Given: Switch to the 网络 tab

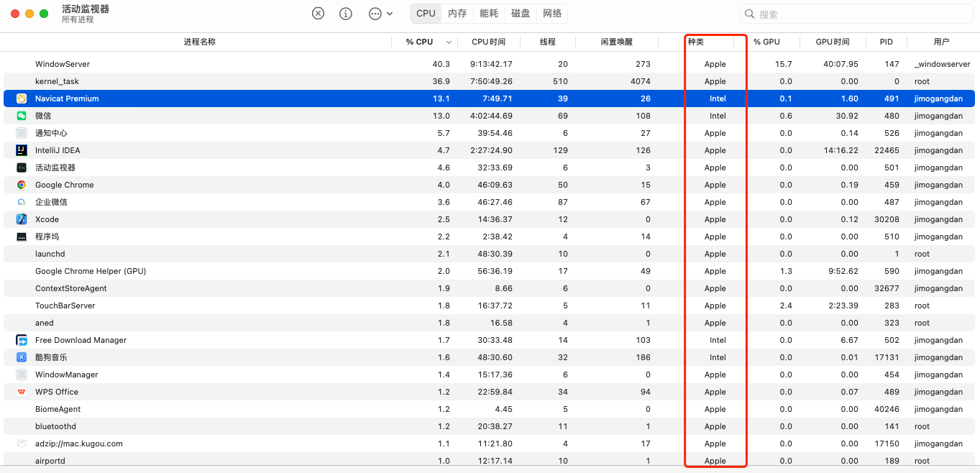Looking at the screenshot, I should [x=552, y=13].
